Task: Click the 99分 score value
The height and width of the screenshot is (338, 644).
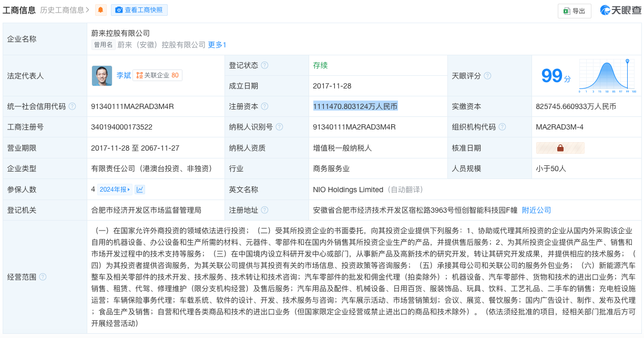Action: click(556, 76)
